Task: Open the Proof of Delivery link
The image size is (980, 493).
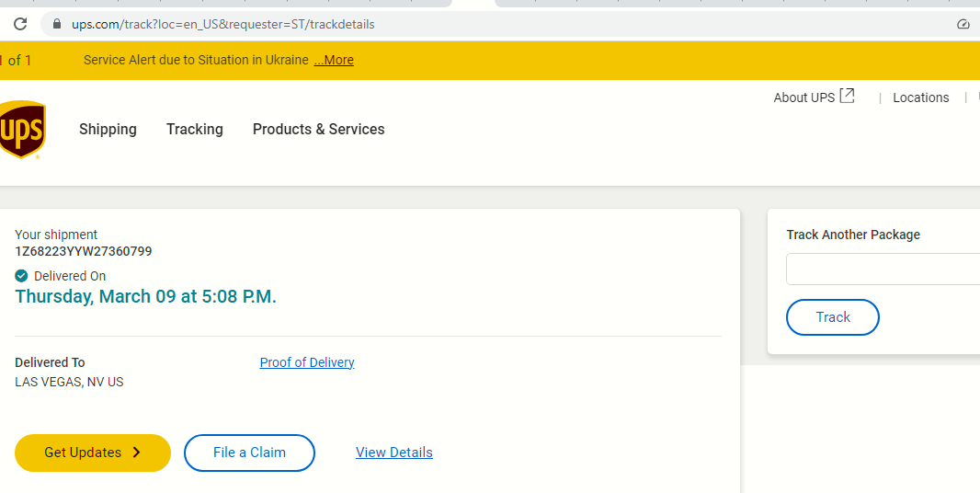Action: coord(307,362)
